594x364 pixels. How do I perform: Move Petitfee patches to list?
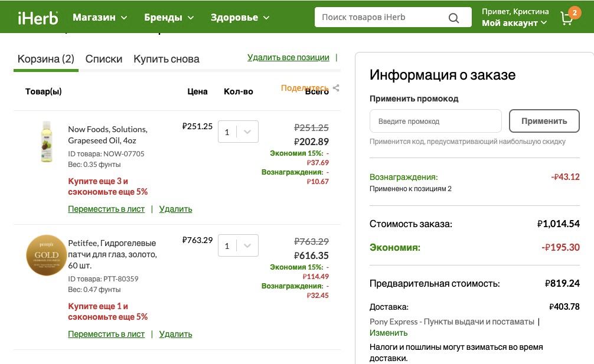[106, 334]
